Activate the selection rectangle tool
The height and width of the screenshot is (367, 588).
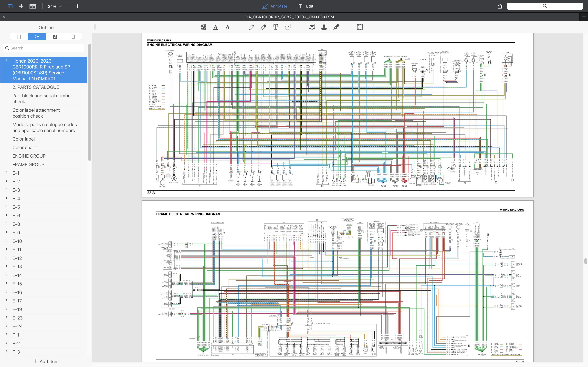point(360,27)
